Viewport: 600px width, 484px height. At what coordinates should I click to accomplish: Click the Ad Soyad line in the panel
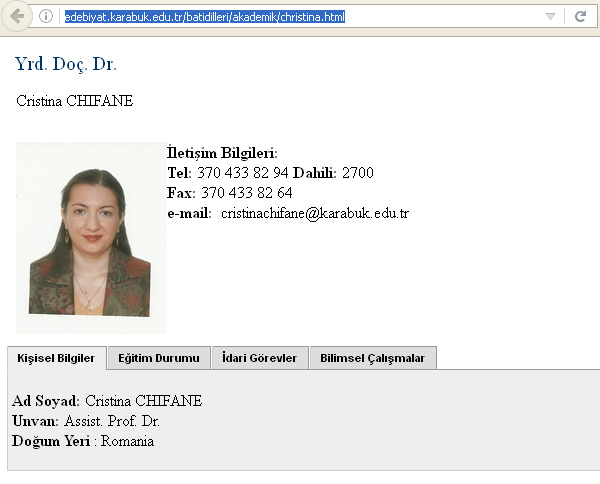(x=107, y=401)
